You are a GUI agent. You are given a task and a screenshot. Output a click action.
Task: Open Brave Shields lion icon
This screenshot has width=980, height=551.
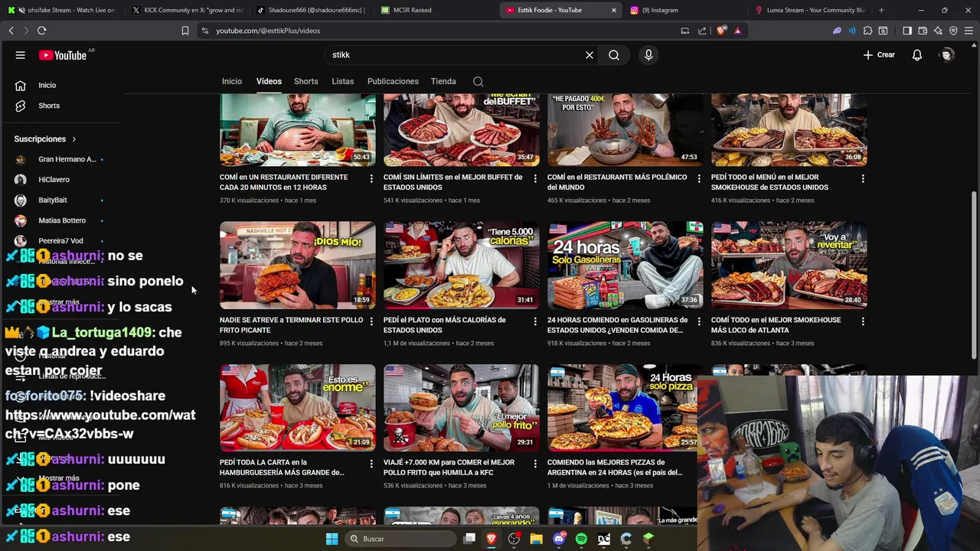coord(721,31)
